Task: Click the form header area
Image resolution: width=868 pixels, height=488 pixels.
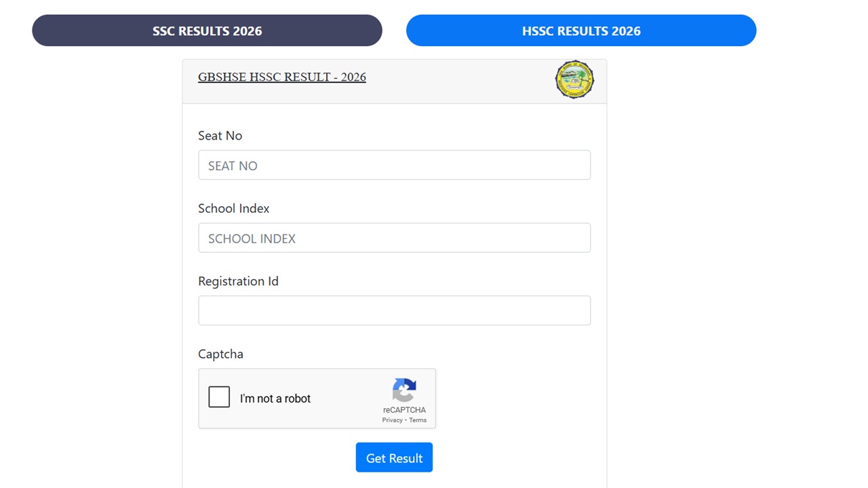Action: 394,81
